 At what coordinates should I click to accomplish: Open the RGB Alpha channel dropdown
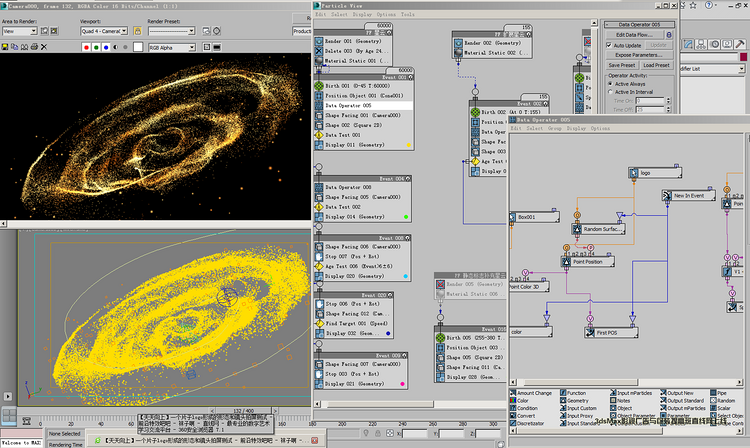pyautogui.click(x=172, y=47)
